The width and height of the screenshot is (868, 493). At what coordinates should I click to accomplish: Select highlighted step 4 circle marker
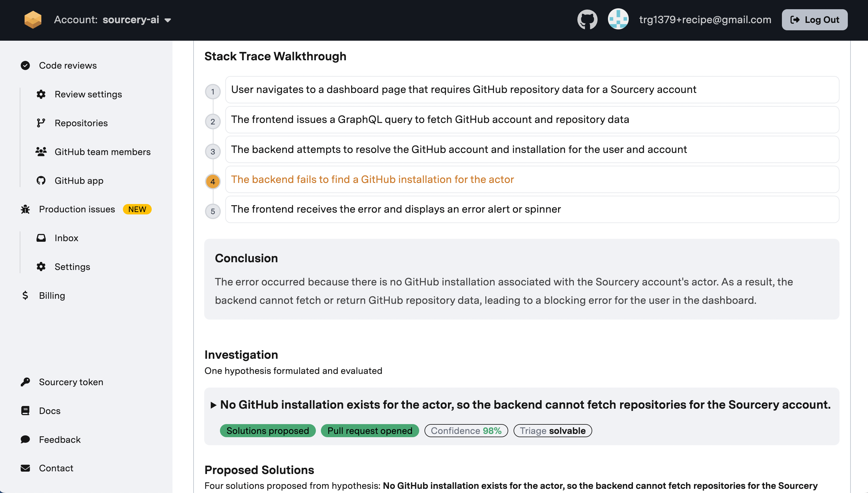pos(213,181)
